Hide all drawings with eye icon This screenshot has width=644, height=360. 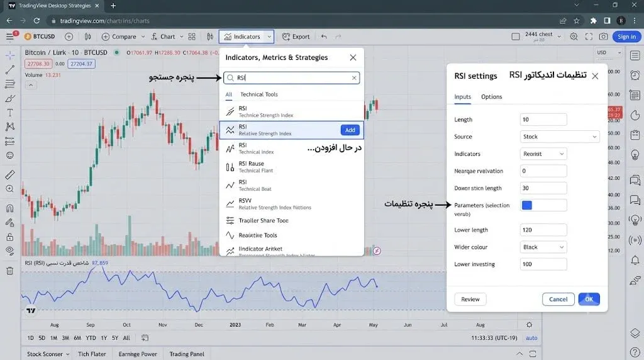10,251
